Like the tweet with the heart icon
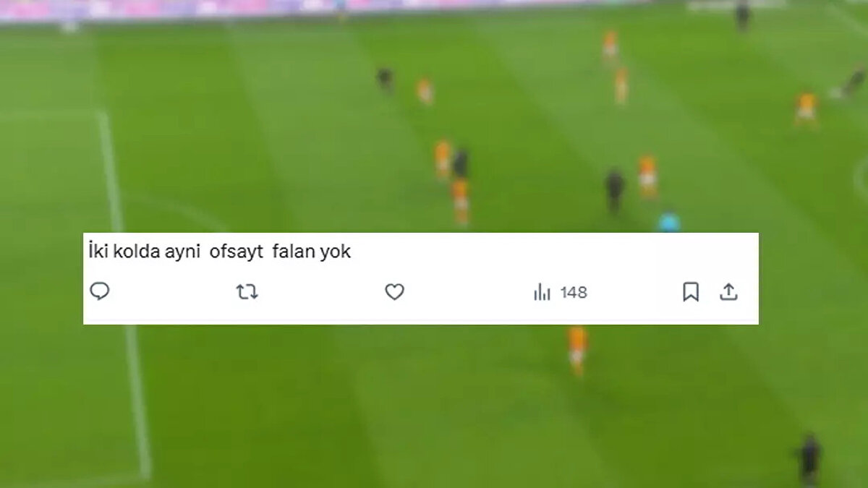The height and width of the screenshot is (488, 868). coord(394,292)
